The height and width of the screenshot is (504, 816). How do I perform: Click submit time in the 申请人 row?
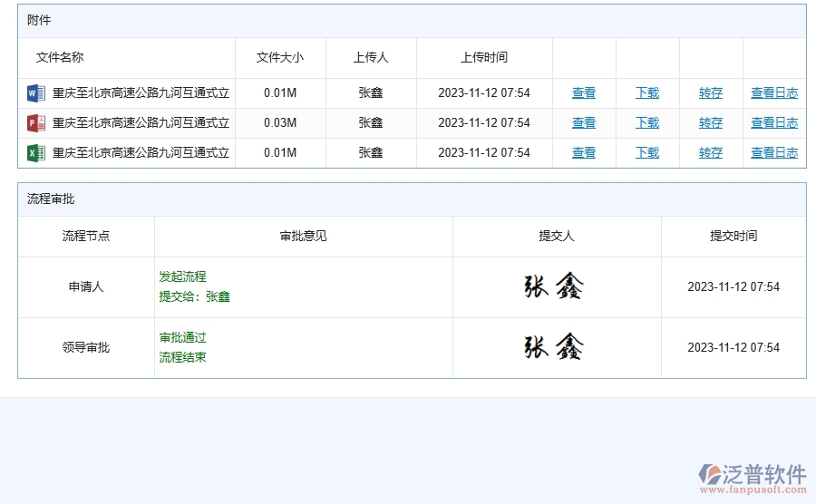click(x=733, y=286)
